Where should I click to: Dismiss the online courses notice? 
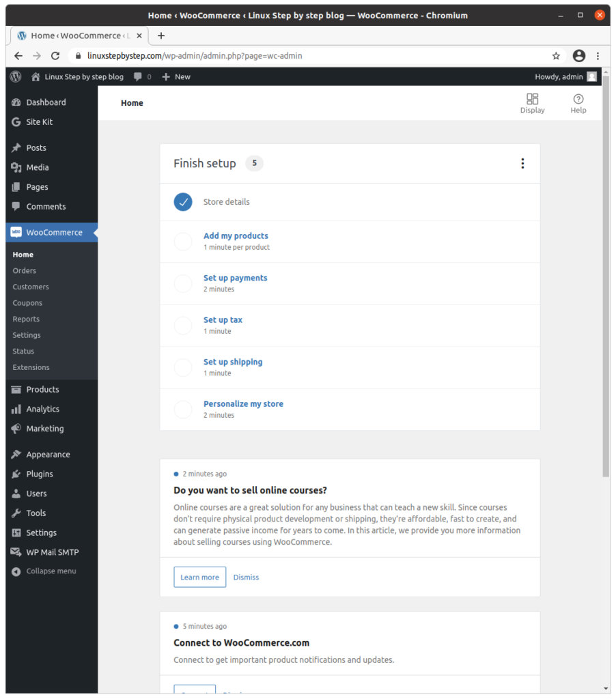[246, 577]
